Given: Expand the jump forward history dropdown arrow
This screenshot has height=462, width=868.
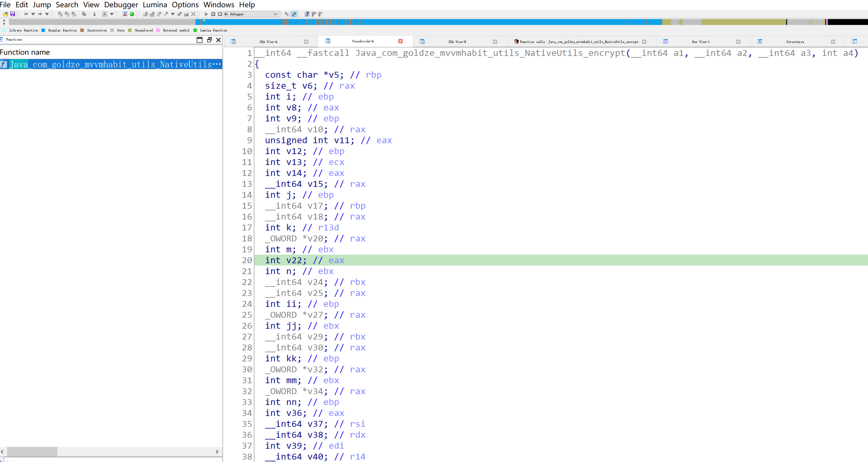Looking at the screenshot, I should coord(47,14).
